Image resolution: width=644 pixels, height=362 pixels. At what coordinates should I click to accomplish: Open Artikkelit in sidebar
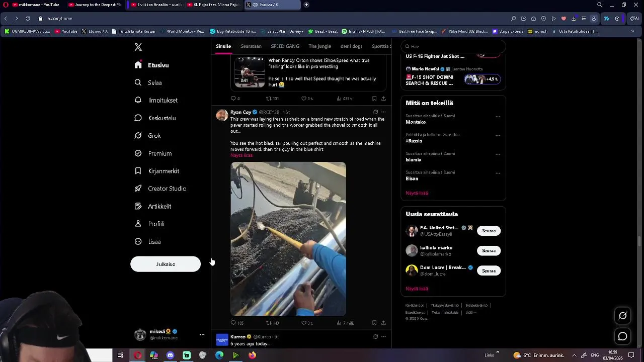click(152, 206)
